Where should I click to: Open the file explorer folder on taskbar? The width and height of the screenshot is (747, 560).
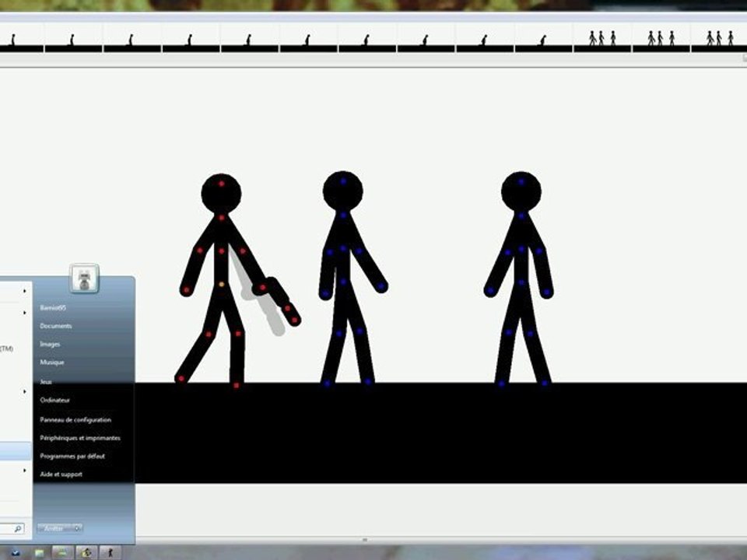(x=39, y=553)
